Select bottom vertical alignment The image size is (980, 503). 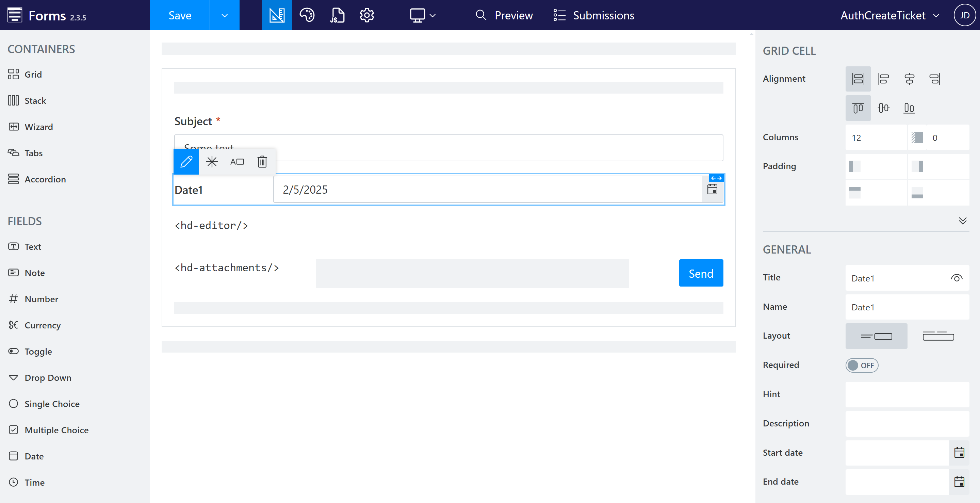(x=909, y=108)
